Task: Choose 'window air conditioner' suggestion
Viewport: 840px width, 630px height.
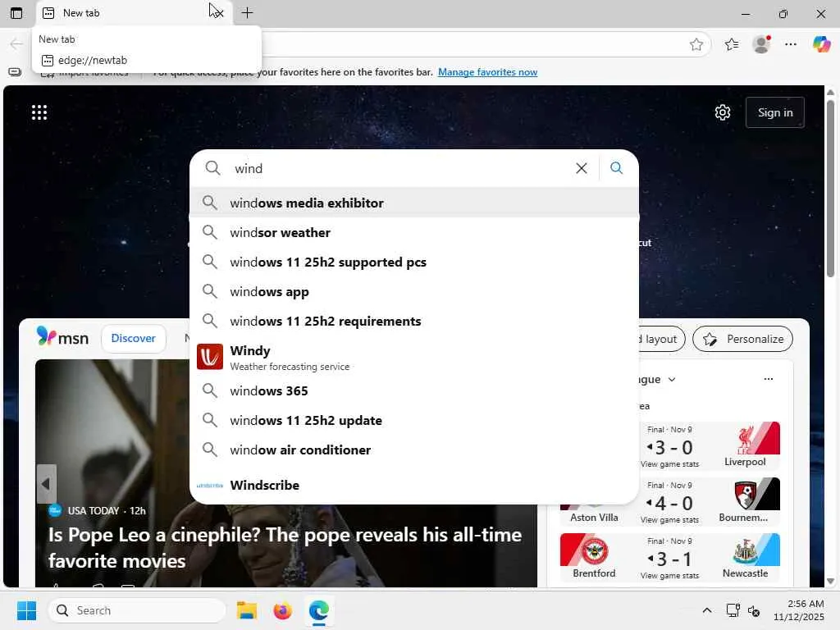Action: pos(414,450)
